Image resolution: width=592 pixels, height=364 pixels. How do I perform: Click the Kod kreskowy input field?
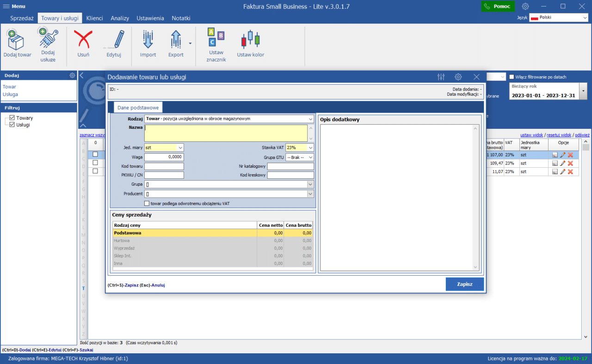[x=290, y=175]
